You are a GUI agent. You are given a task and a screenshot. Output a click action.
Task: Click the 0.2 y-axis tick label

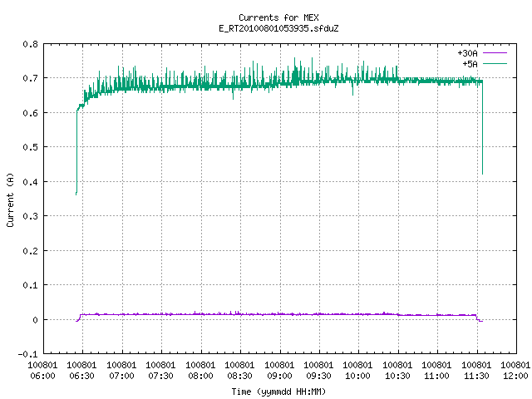click(30, 251)
